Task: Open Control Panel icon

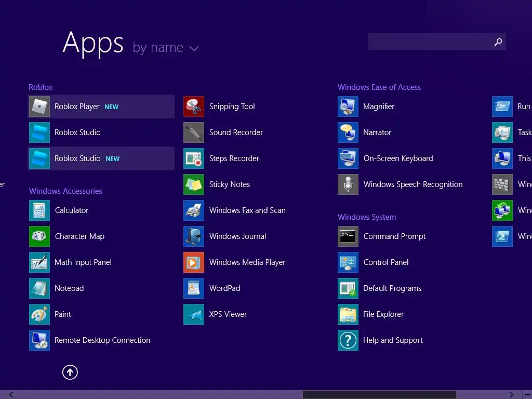Action: [348, 262]
